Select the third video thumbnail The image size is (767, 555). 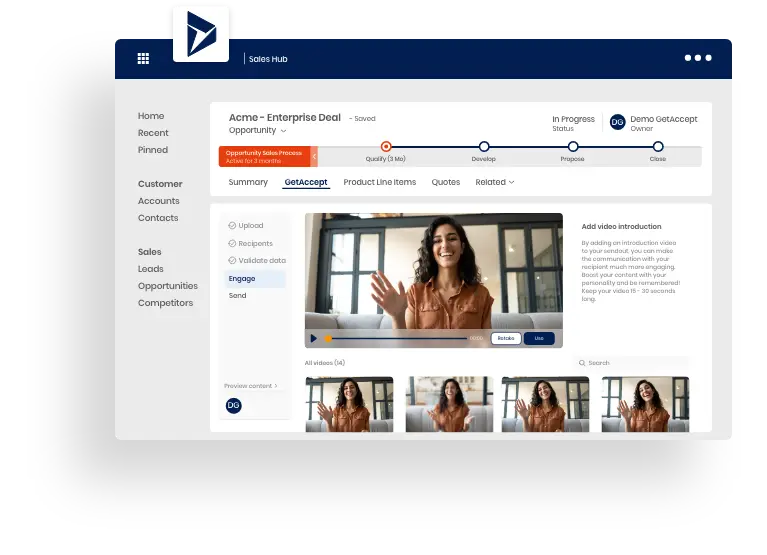(545, 404)
